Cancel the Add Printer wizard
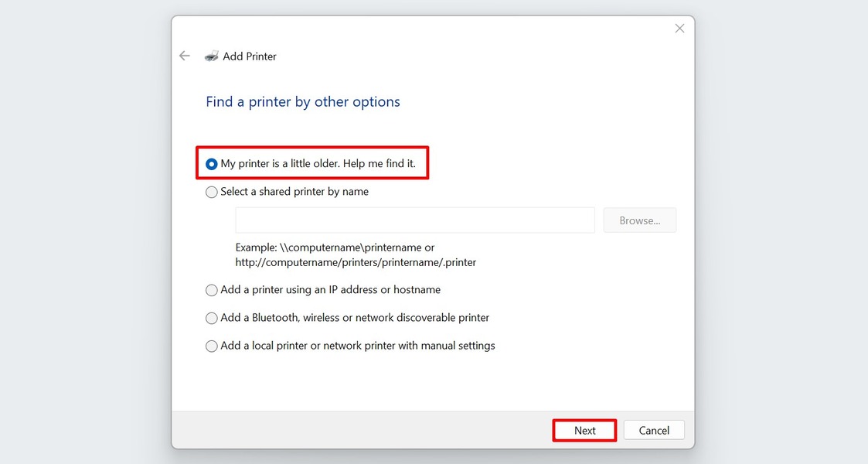Screen dimensions: 868x464 point(653,430)
